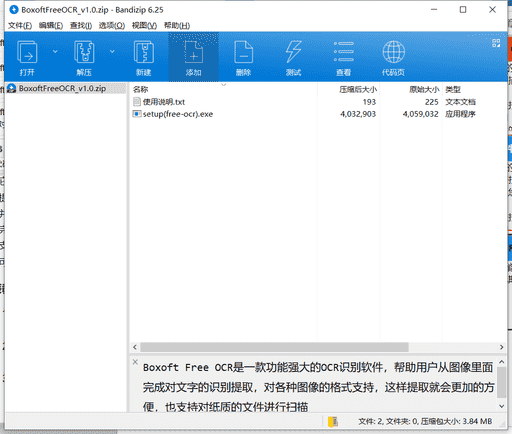This screenshot has height=434, width=512.
Task: Sort by the 压缩后大小 column header
Action: click(x=358, y=89)
